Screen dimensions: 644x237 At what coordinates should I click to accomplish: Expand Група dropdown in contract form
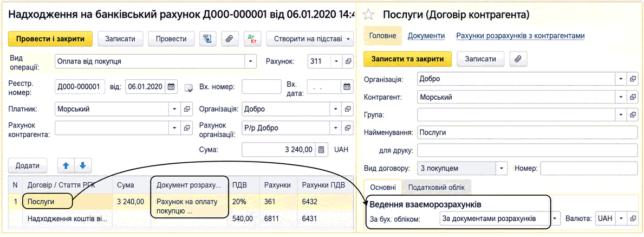pos(621,115)
